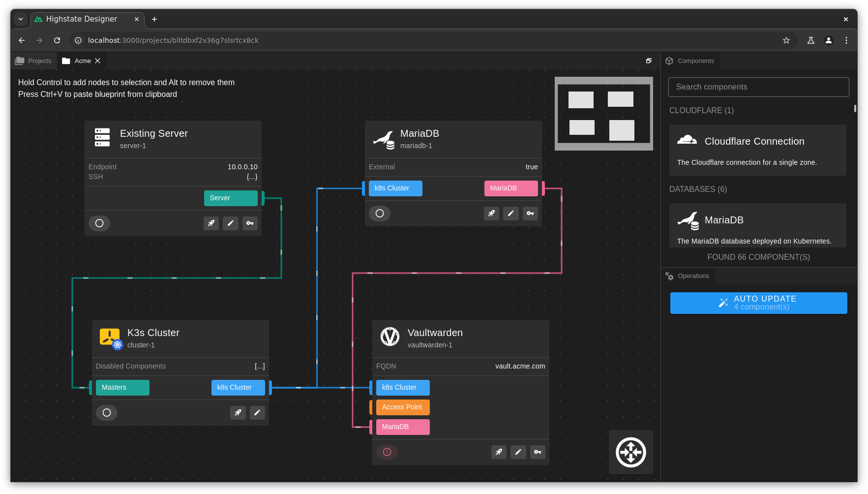This screenshot has height=494, width=868.
Task: Click the pencil edit icon on Vaultwarden node
Action: click(x=518, y=452)
